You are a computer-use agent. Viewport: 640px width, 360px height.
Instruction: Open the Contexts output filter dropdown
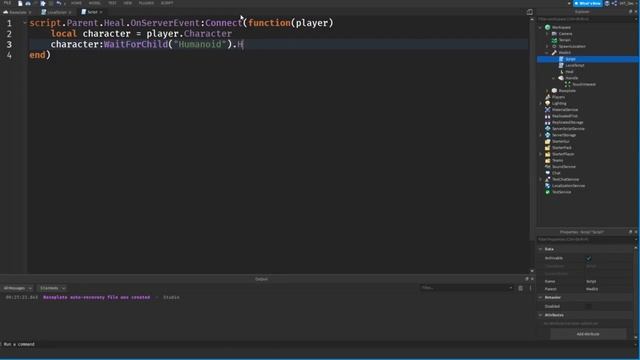pos(52,288)
